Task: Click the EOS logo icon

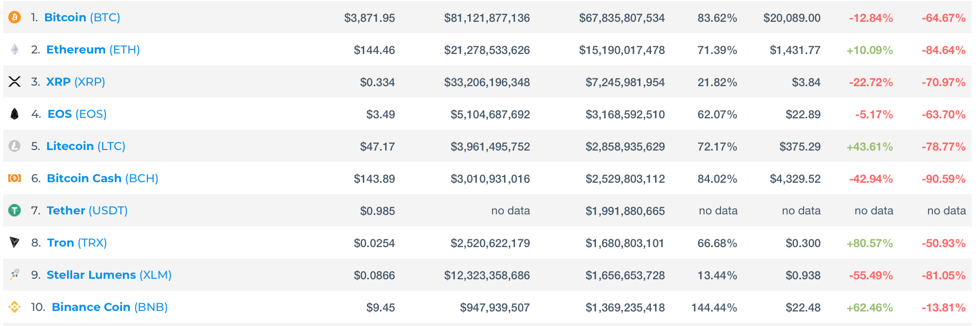Action: click(x=15, y=114)
